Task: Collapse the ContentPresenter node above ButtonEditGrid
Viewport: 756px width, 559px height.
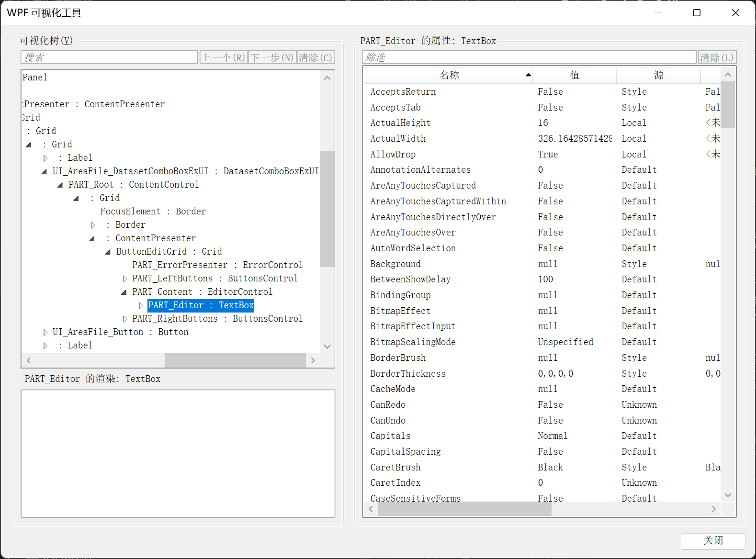Action: coord(92,238)
